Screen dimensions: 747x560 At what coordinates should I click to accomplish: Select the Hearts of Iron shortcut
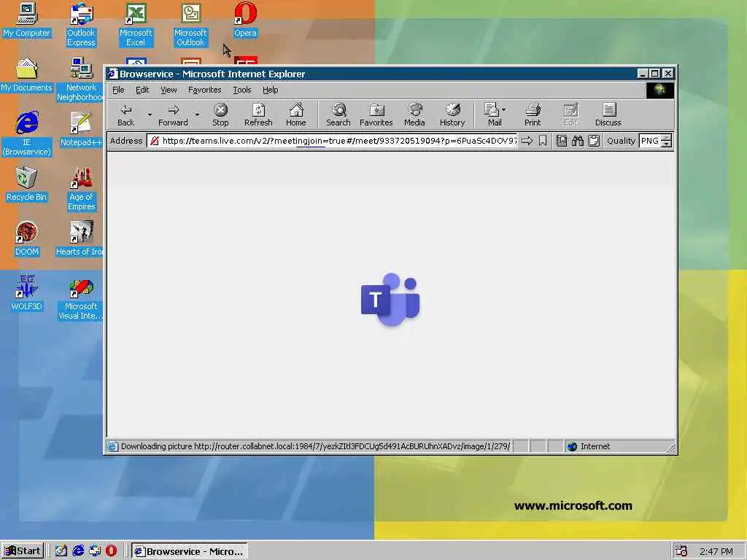[x=80, y=239]
